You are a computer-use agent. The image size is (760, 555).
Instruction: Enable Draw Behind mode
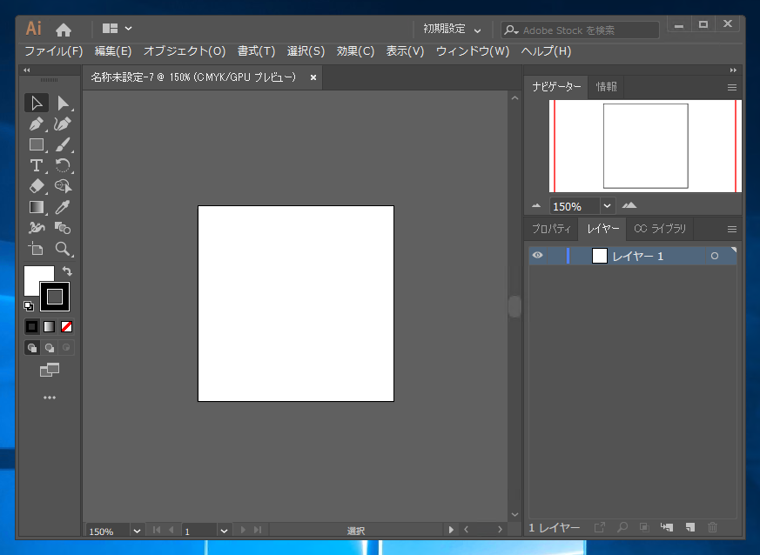pyautogui.click(x=49, y=348)
